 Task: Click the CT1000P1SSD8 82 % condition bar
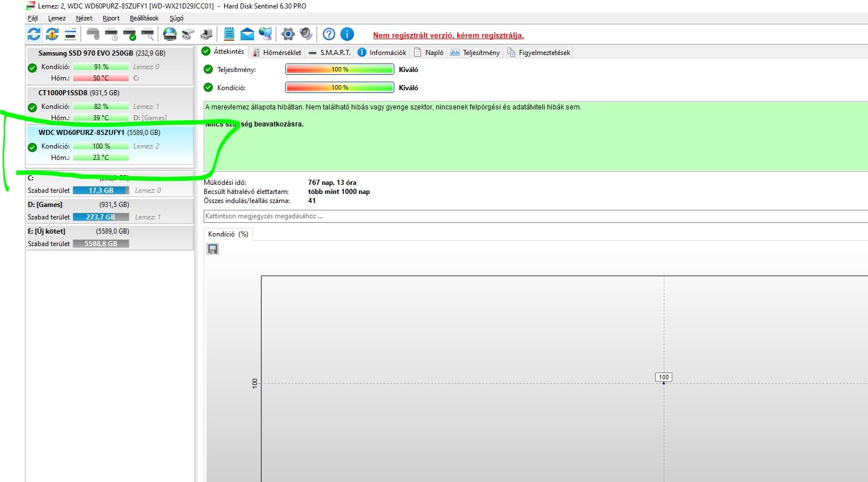pos(101,107)
